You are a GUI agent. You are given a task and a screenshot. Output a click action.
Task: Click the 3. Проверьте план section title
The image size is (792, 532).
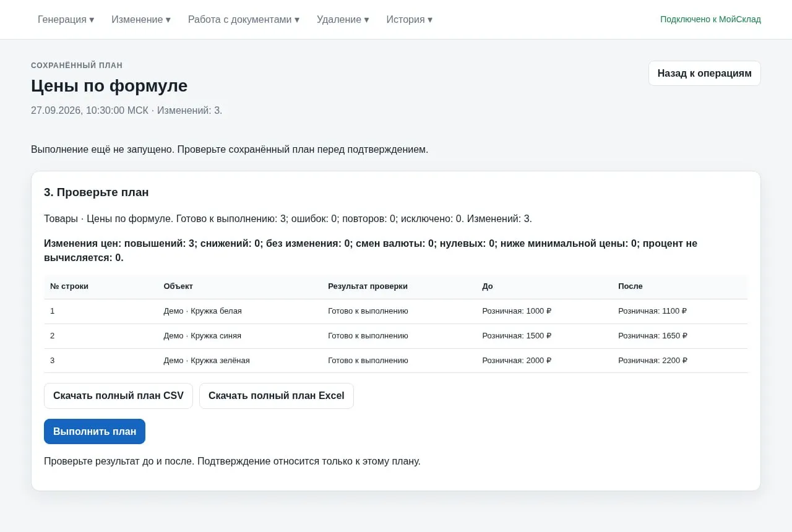click(x=97, y=192)
